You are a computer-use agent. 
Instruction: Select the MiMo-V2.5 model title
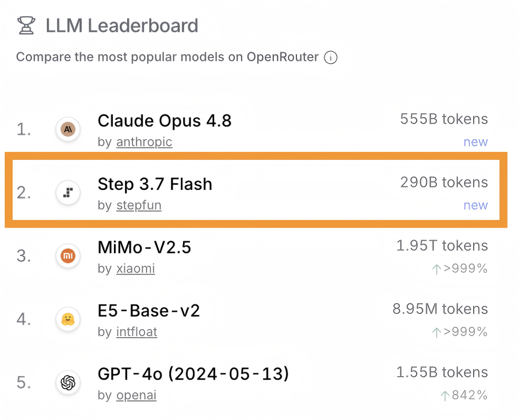click(144, 247)
